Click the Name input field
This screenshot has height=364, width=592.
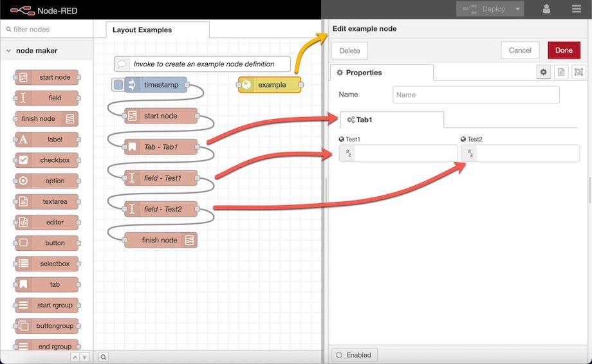point(476,95)
